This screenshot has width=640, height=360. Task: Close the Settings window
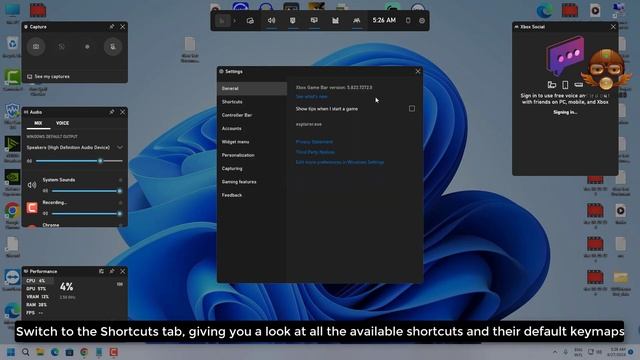click(418, 71)
